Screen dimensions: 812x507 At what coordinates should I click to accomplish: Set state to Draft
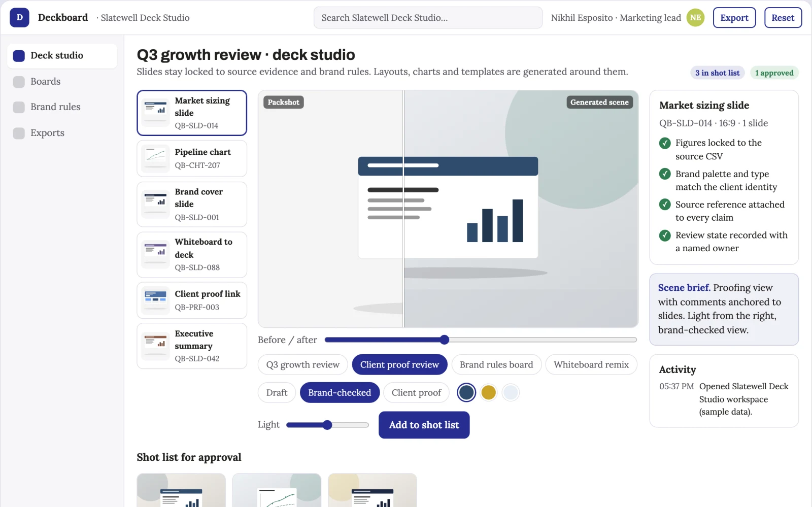click(x=277, y=392)
